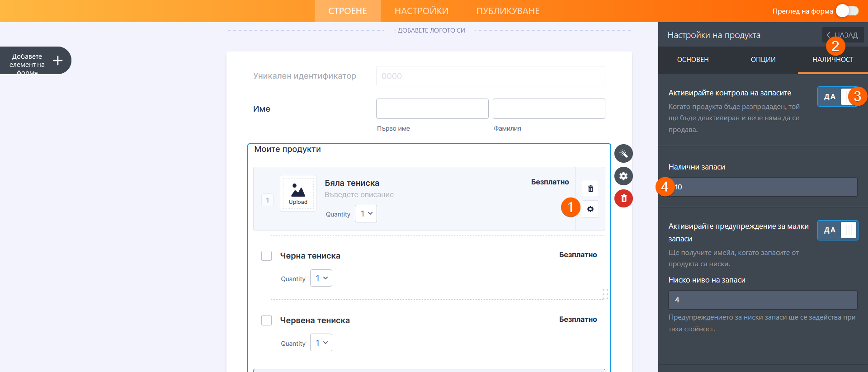Open Бяла тениска product settings gear
Viewport: 868px width, 372px height.
tap(590, 209)
